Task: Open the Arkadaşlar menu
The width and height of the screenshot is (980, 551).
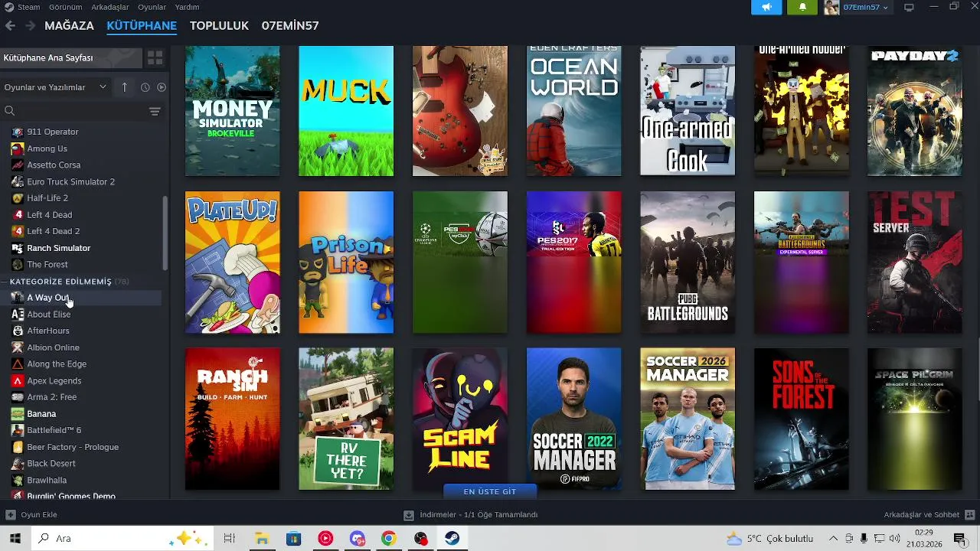Action: coord(110,7)
